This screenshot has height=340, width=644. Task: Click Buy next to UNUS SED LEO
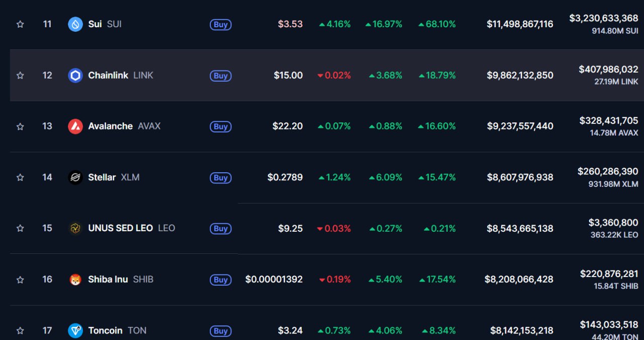[x=220, y=229]
